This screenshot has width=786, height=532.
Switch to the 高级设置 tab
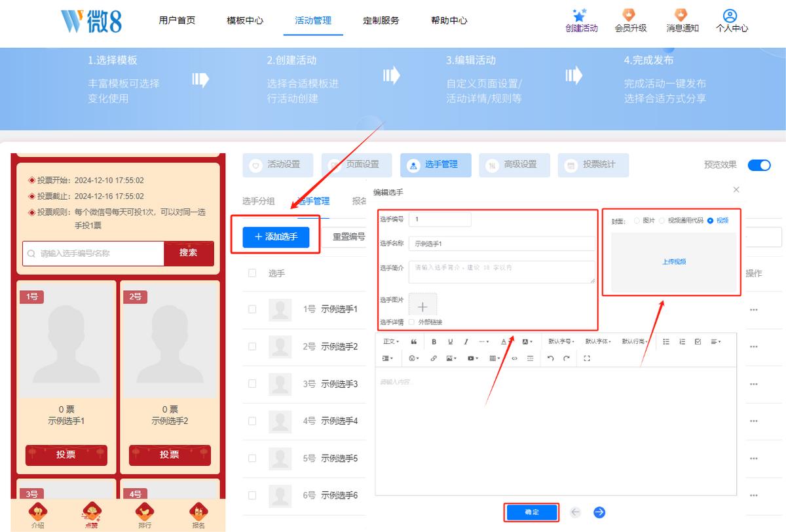(514, 165)
